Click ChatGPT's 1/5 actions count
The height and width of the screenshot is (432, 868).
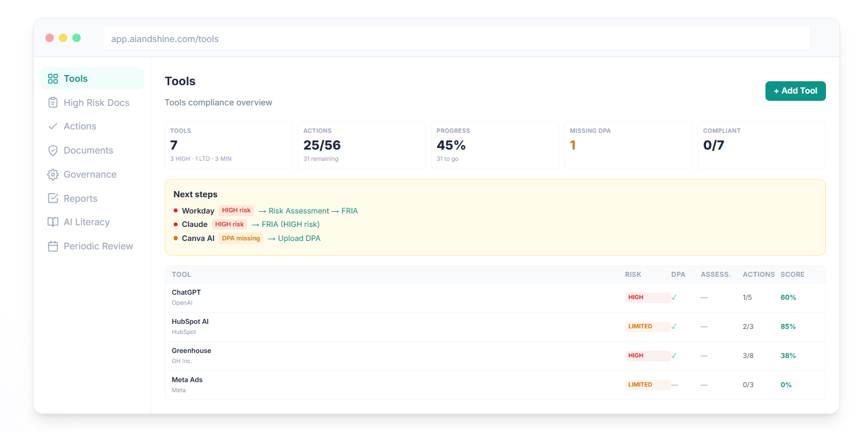[x=747, y=298]
